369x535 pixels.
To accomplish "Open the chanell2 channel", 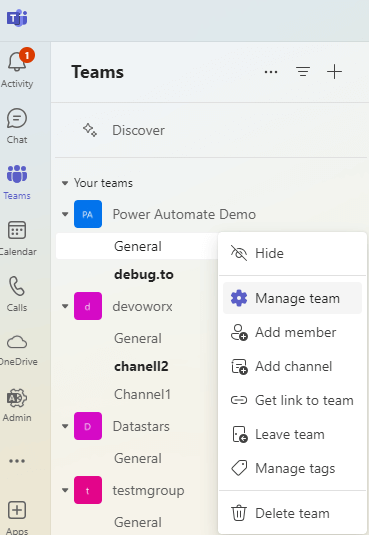I will 141,366.
